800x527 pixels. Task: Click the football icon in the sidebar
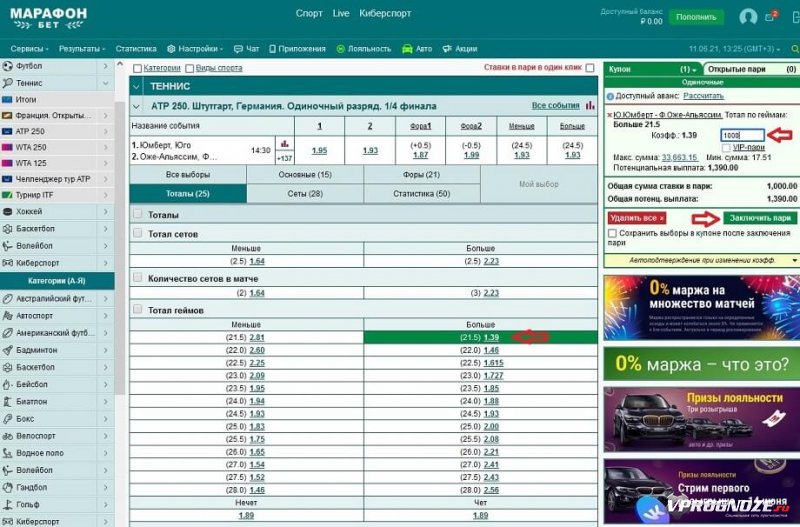(8, 66)
